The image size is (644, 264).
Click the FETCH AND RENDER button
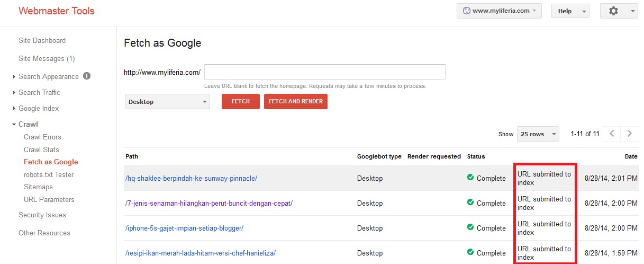click(296, 101)
